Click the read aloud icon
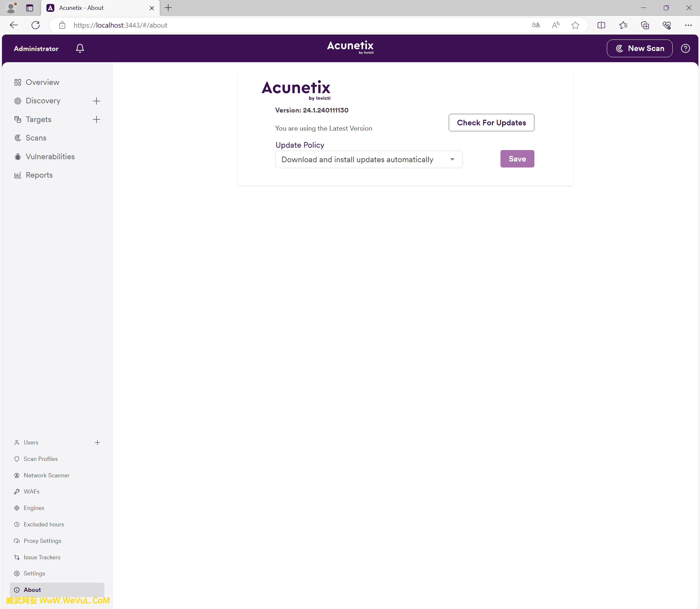 coord(555,25)
